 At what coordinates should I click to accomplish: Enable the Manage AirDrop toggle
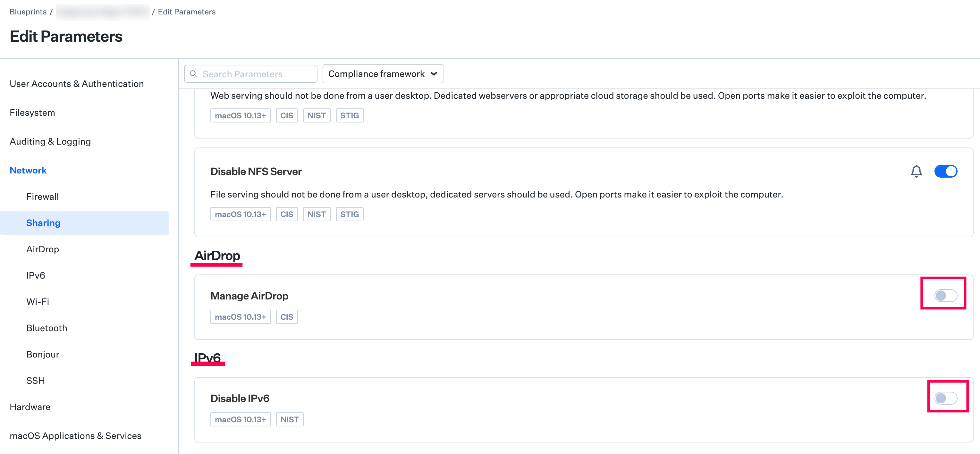pos(945,295)
